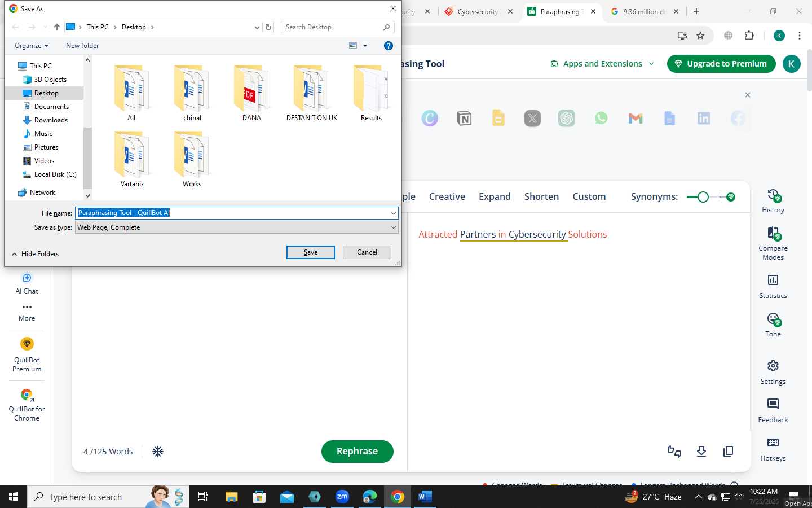
Task: Select the Vartanix folder
Action: [132, 160]
